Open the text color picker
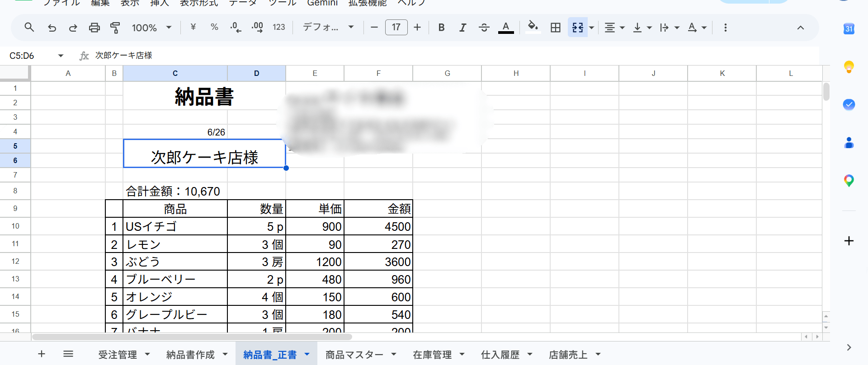This screenshot has width=868, height=365. 506,28
